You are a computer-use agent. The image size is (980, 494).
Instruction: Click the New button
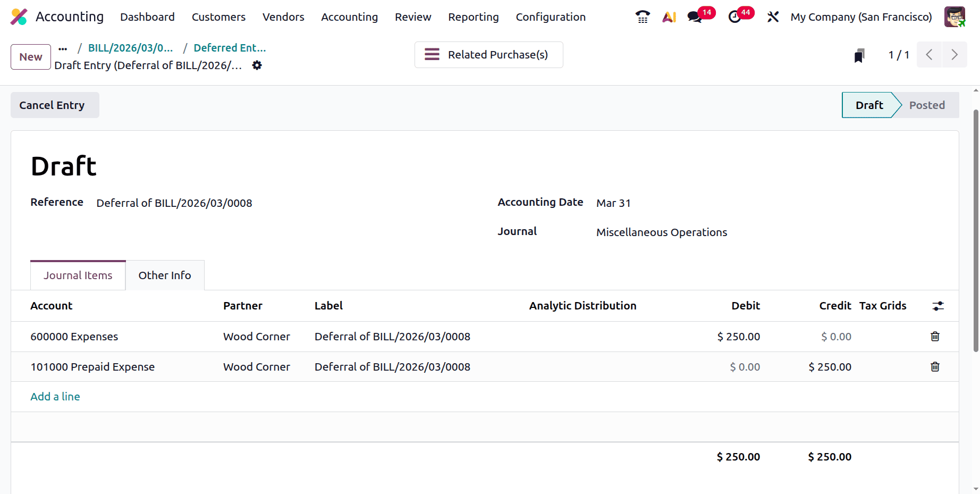(31, 57)
